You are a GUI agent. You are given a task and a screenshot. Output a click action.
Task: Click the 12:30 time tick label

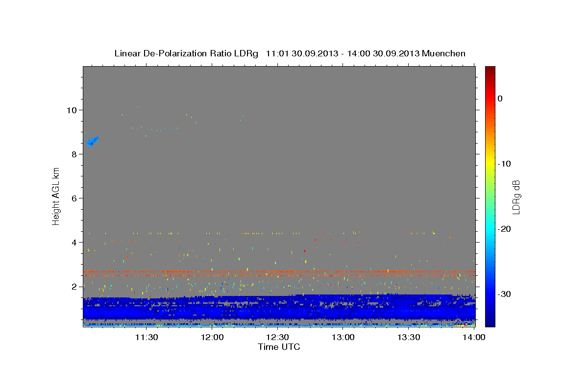pos(277,337)
